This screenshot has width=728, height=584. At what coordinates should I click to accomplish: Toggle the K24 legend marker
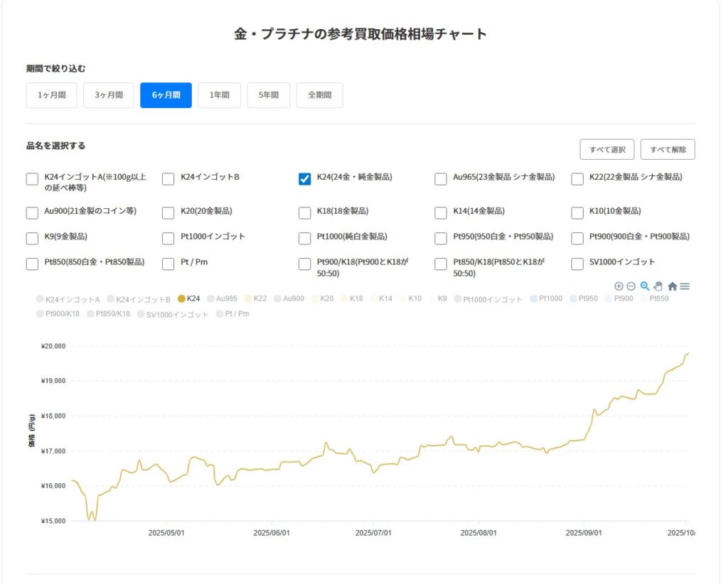tap(181, 299)
